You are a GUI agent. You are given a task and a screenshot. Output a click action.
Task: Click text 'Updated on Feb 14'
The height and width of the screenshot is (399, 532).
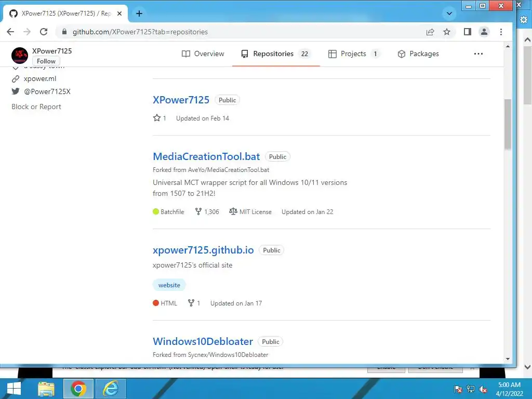(x=203, y=118)
